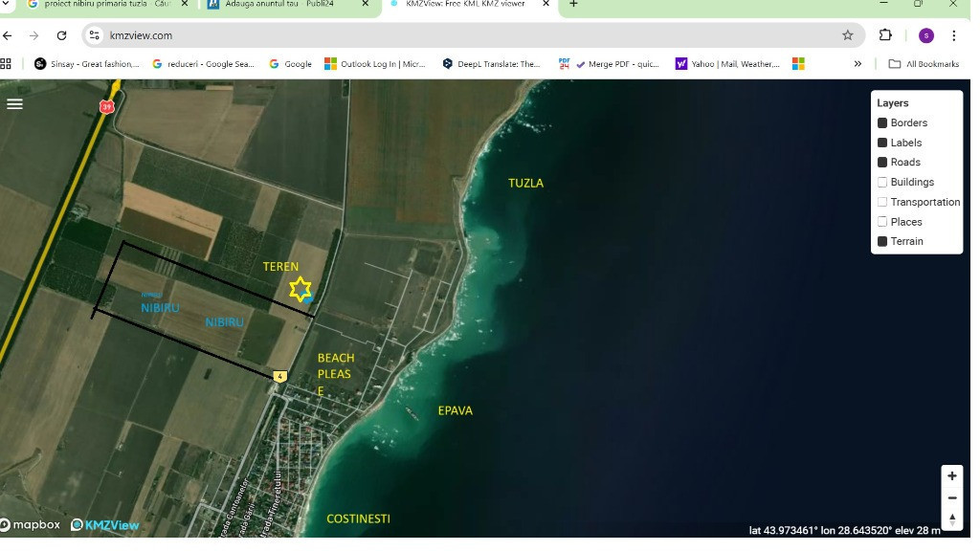Bookmark the page using the star icon

[847, 34]
